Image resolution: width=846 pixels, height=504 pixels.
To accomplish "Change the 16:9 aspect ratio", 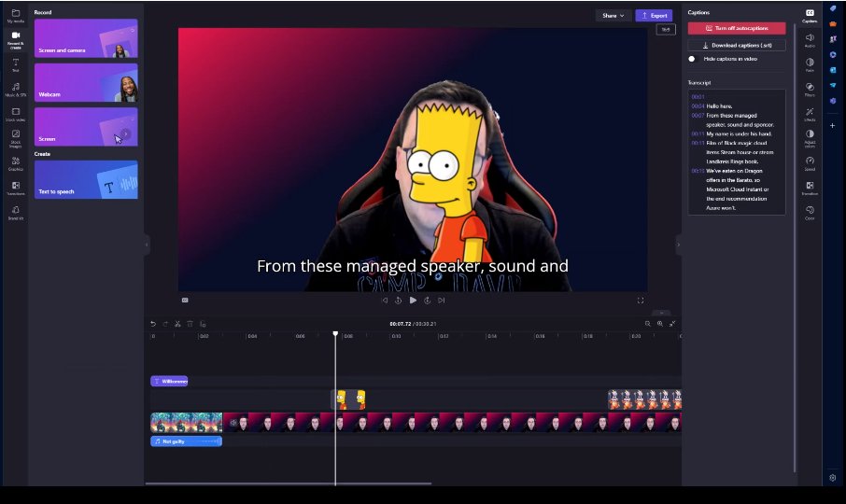I will (666, 30).
